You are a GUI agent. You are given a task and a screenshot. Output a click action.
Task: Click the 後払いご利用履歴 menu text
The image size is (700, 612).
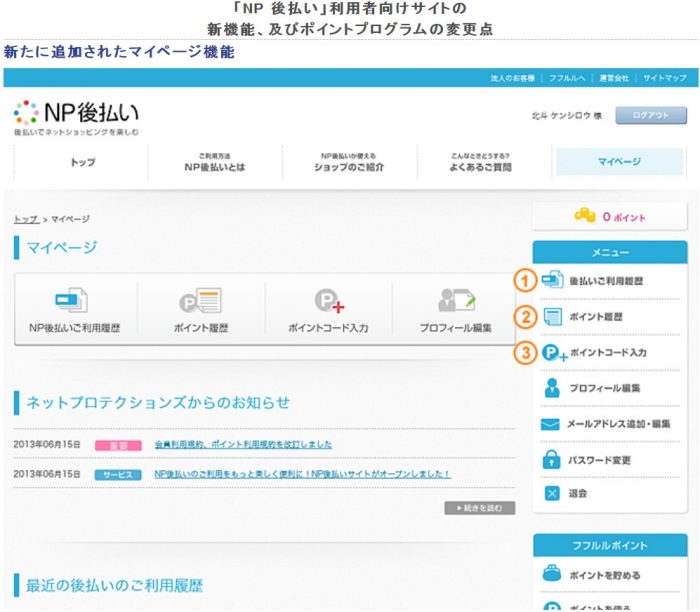[606, 281]
